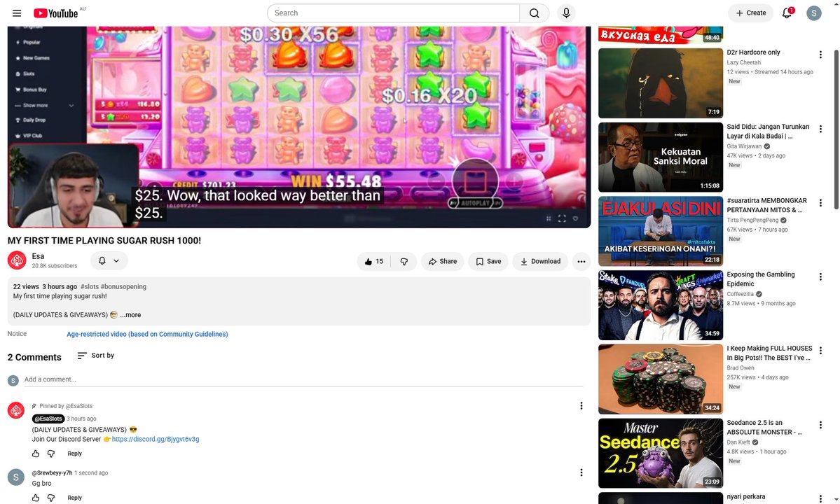Open 'D2r Hardcore only' thumbnail

pyautogui.click(x=661, y=83)
